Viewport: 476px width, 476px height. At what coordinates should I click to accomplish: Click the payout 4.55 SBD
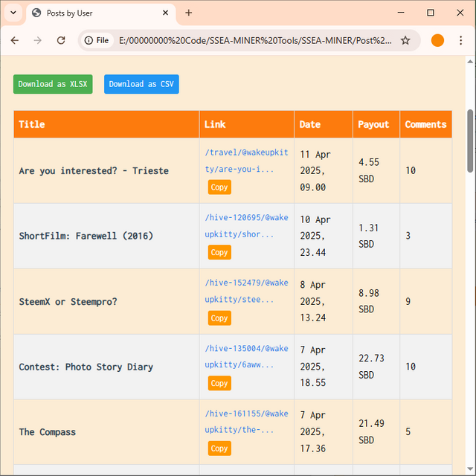[369, 170]
